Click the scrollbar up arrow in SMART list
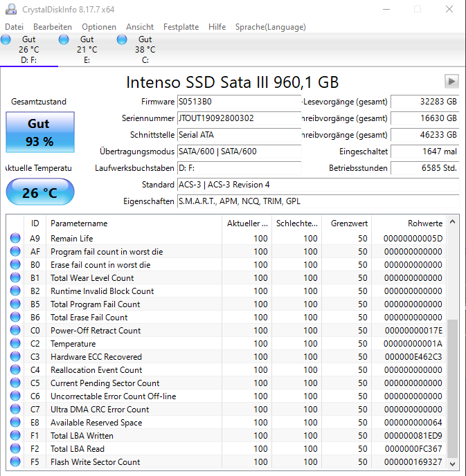Viewport: 466px width, 476px height. [452, 222]
